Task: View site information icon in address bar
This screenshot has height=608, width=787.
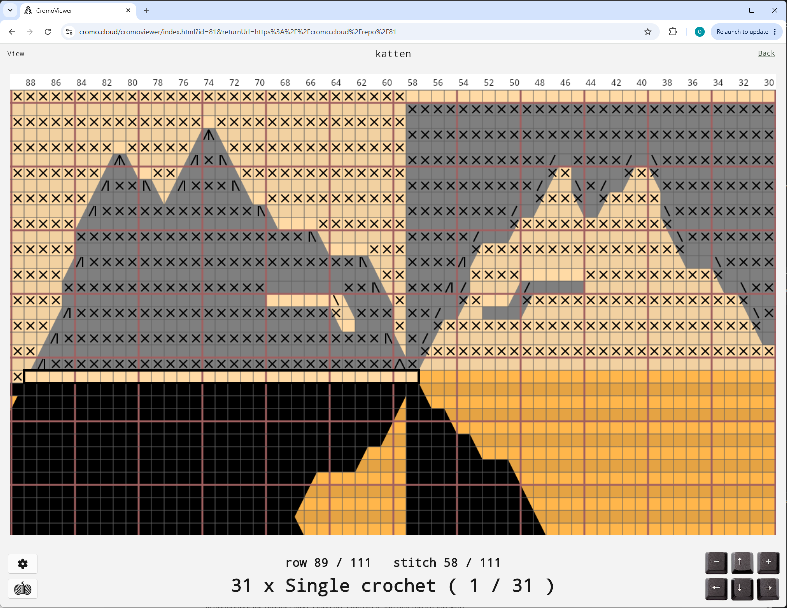Action: coord(69,32)
